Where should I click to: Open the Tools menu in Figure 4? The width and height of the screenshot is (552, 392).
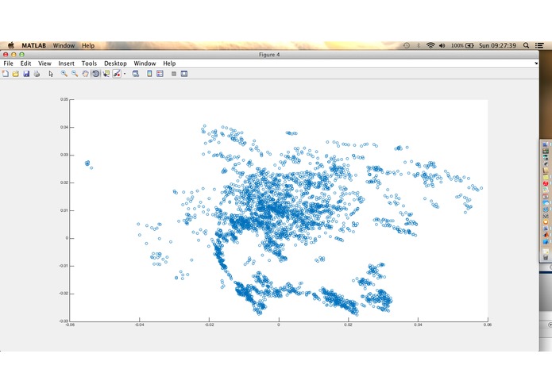(89, 63)
